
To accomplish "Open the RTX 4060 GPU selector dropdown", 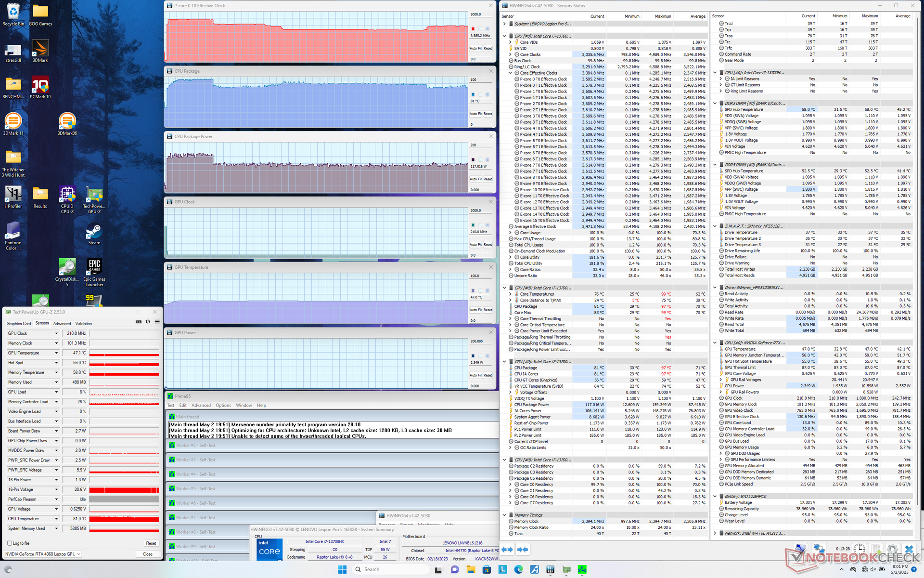I will pos(79,554).
